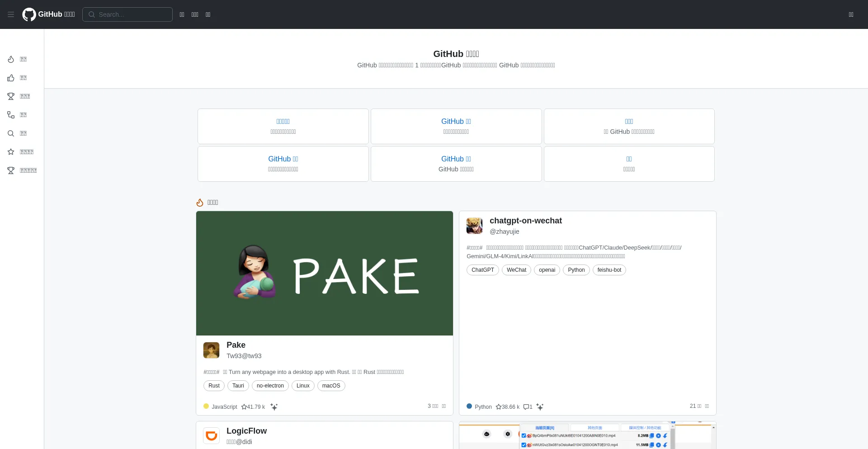Open the LogicFlow project title
The height and width of the screenshot is (449, 868).
point(246,431)
